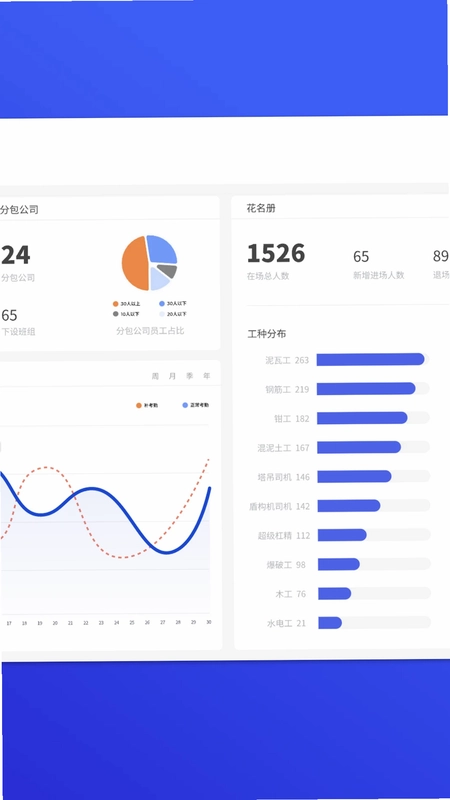Viewport: 450px width, 800px height.
Task: Click the x-axis date label 20
Action: click(x=55, y=623)
